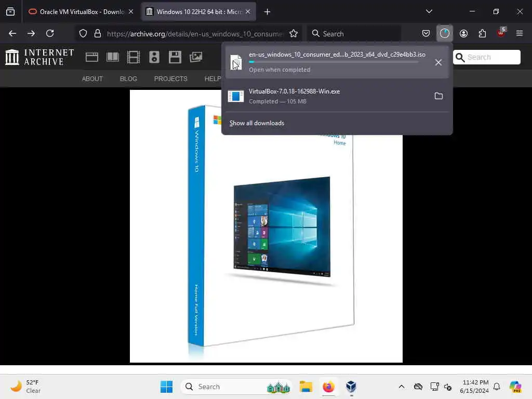The height and width of the screenshot is (399, 532).
Task: Show hidden system tray icons
Action: click(x=402, y=387)
